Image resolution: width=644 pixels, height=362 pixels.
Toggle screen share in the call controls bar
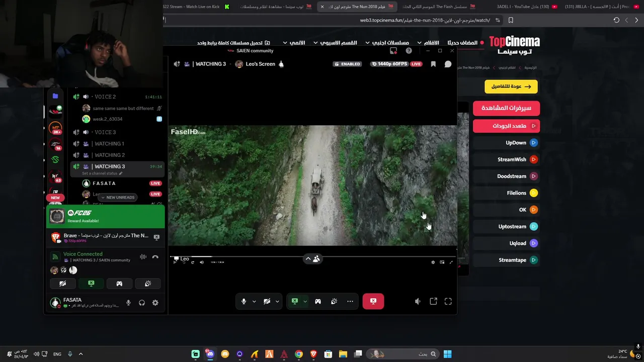point(295,301)
